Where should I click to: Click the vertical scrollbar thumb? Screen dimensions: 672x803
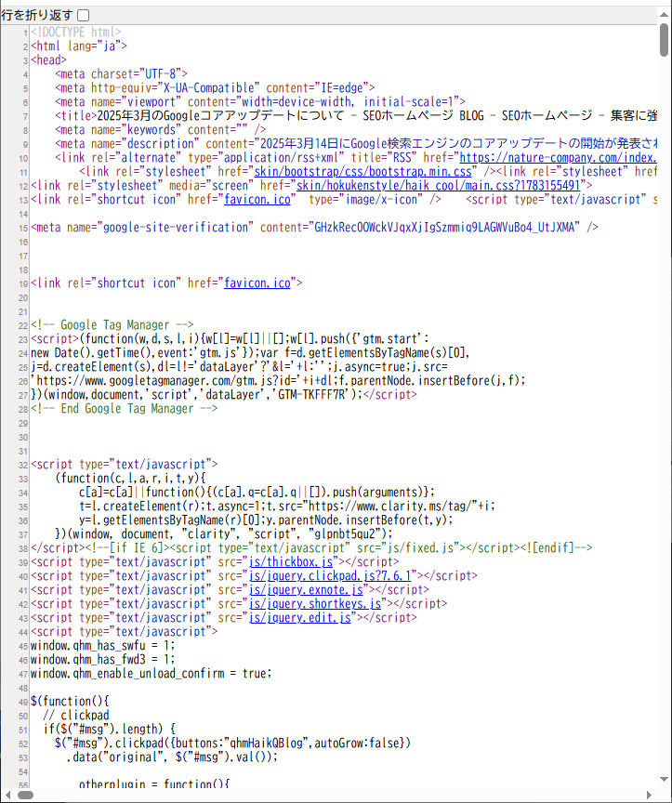pos(665,40)
